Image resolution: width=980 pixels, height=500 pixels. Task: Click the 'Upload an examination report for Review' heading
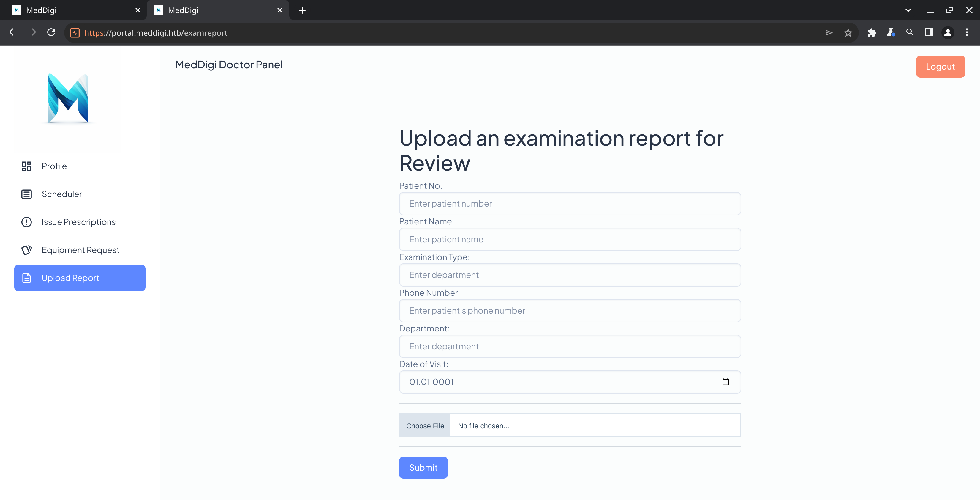tap(561, 150)
